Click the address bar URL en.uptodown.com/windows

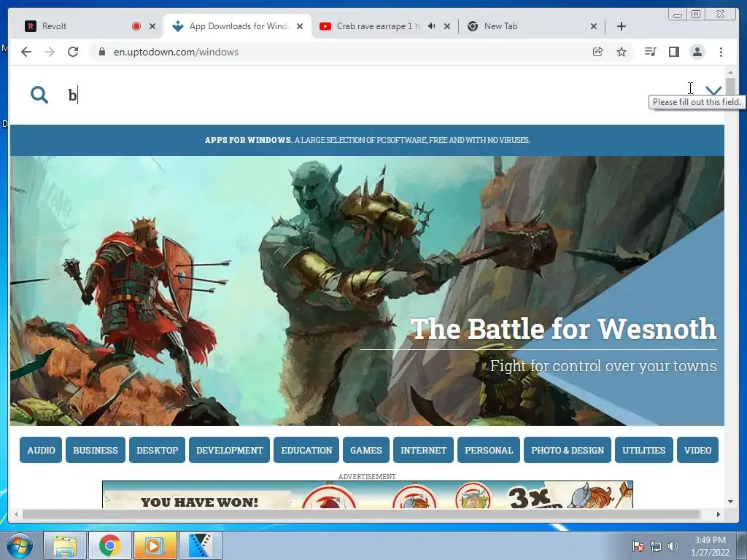176,52
